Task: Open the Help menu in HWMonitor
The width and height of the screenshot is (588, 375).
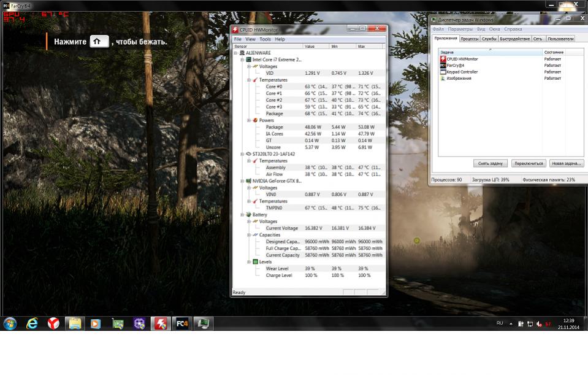Action: 280,39
